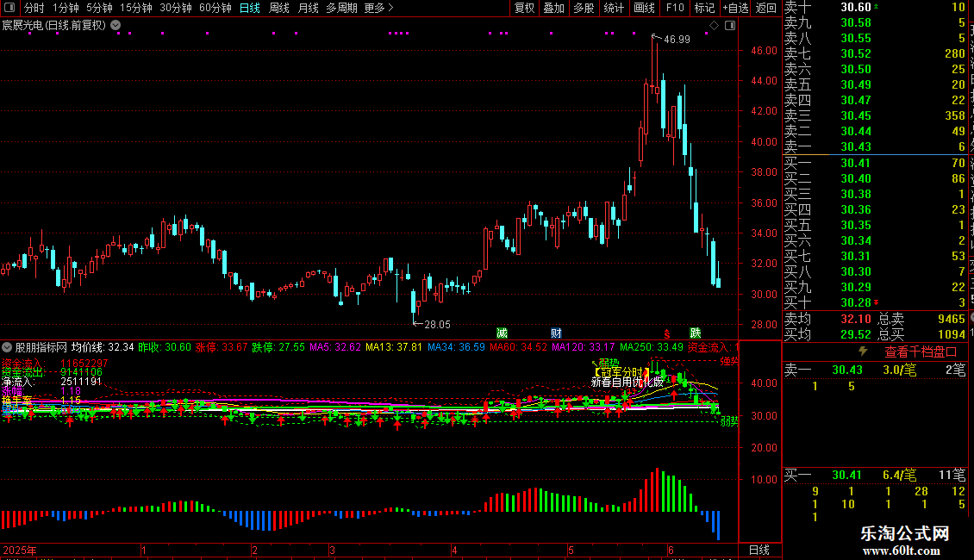974x560 pixels.
Task: Expand the 更多 periods menu
Action: (x=378, y=8)
